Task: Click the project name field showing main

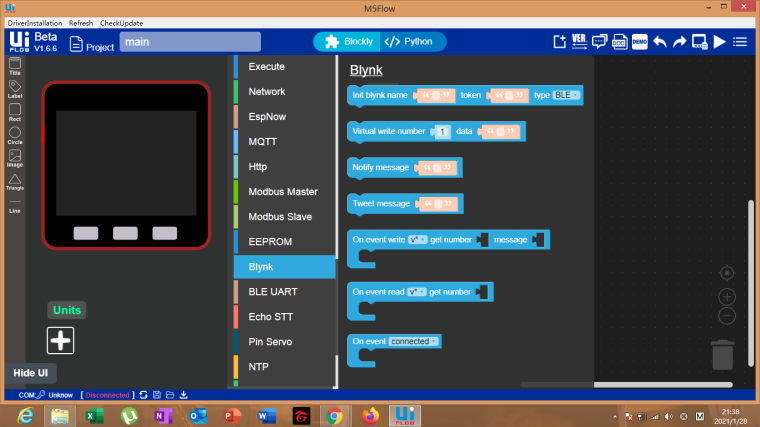Action: click(190, 42)
